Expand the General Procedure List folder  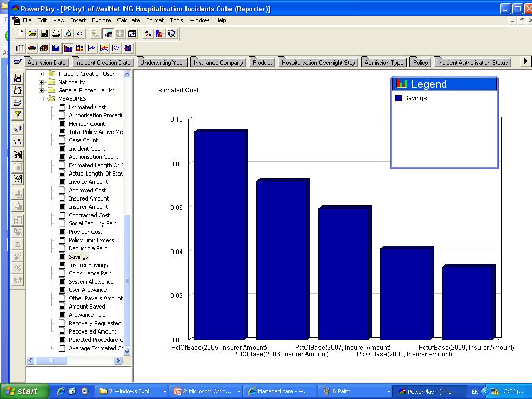[41, 90]
